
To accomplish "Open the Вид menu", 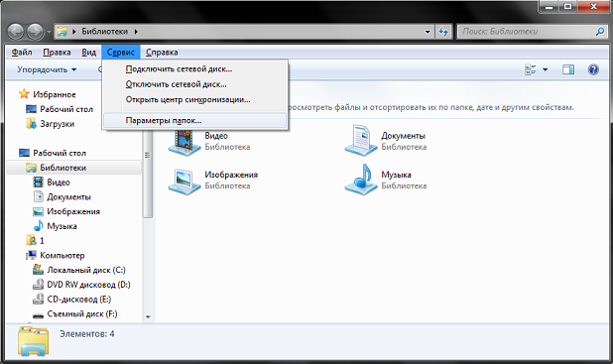I will coord(88,52).
